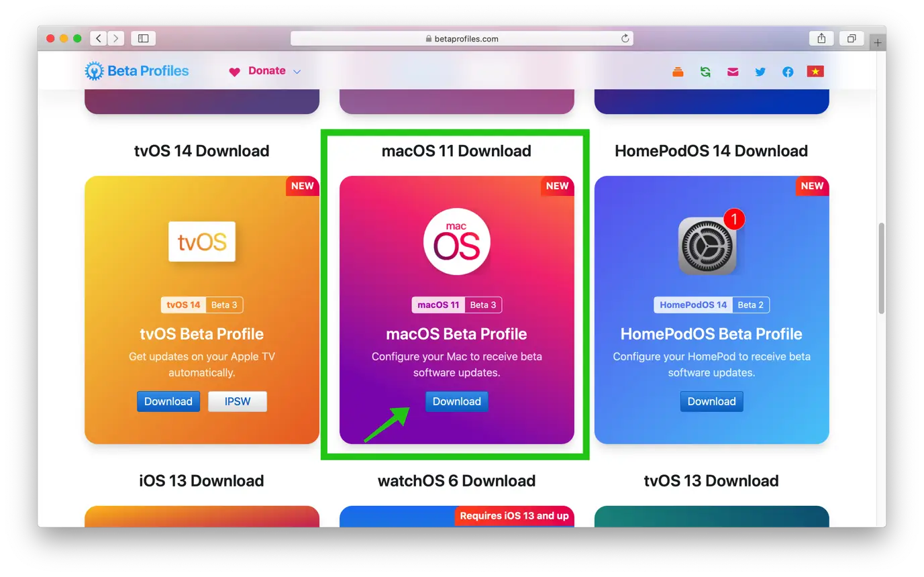Click the Safari window's green zoom button
924x577 pixels.
(77, 38)
